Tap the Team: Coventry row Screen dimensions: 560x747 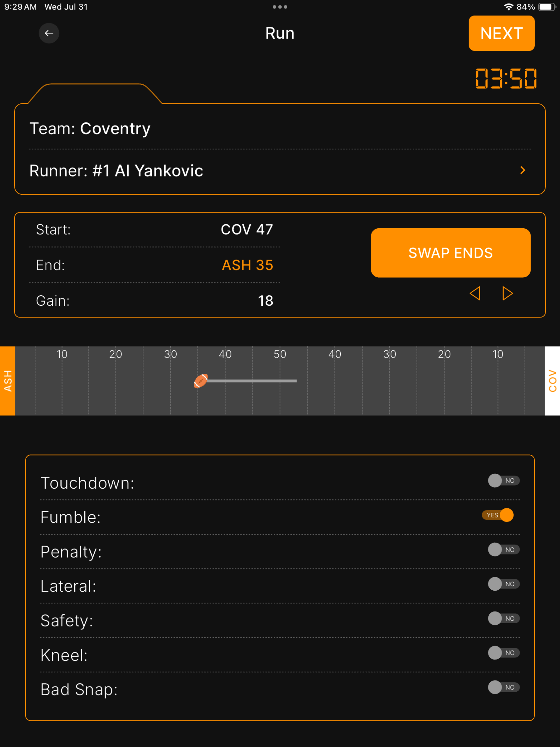280,129
